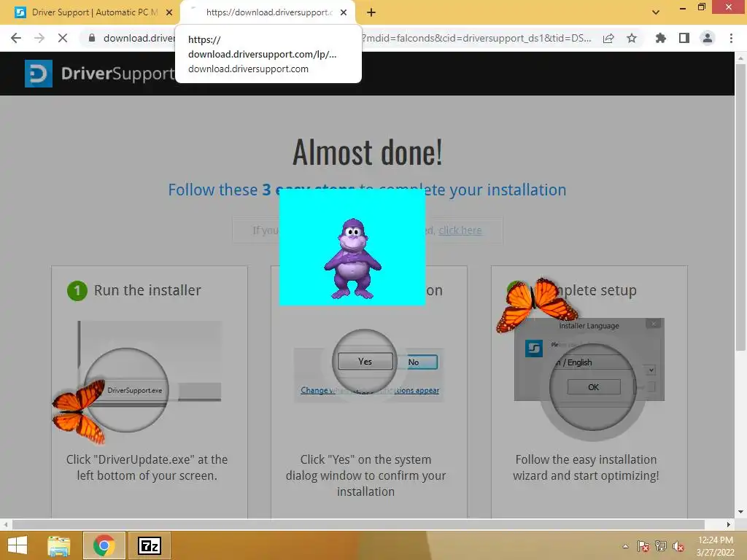
Task: Click the green step 1 badge
Action: click(x=77, y=290)
